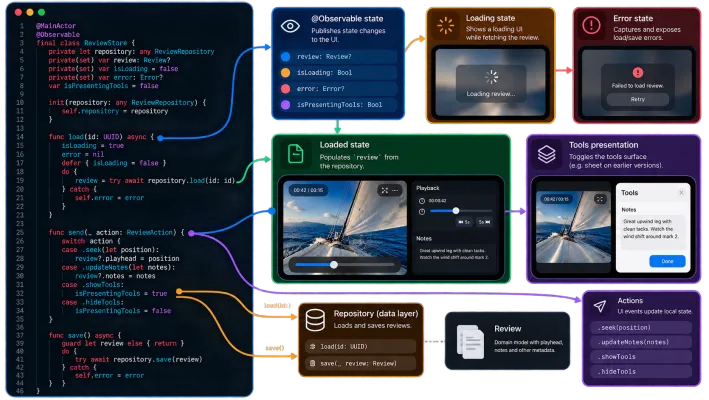Click the Playback position slider handle
Image resolution: width=709 pixels, height=400 pixels.
pyautogui.click(x=456, y=211)
